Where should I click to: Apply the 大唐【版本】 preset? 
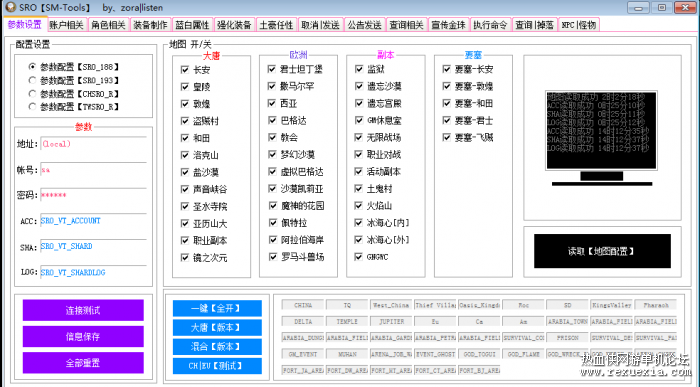(217, 328)
